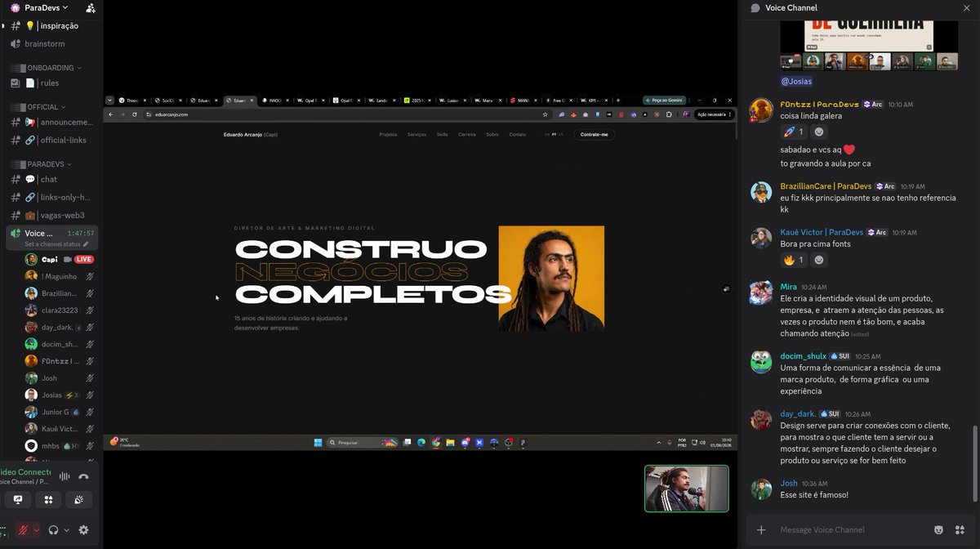
Task: Click Peça ao Gemini in streamed browser
Action: 663,100
